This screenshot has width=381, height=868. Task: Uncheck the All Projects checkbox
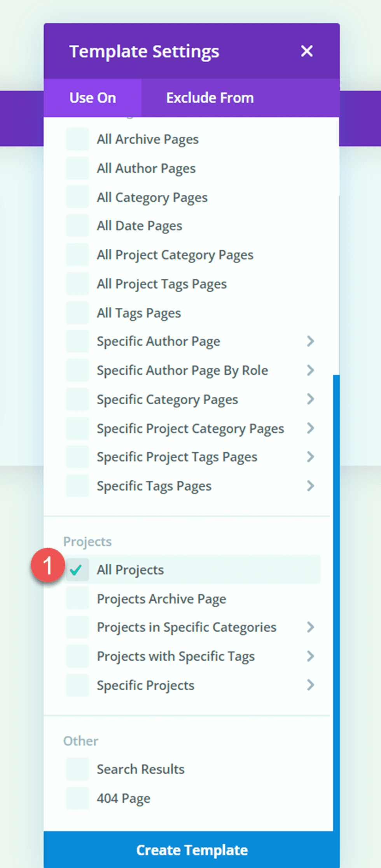(x=77, y=570)
